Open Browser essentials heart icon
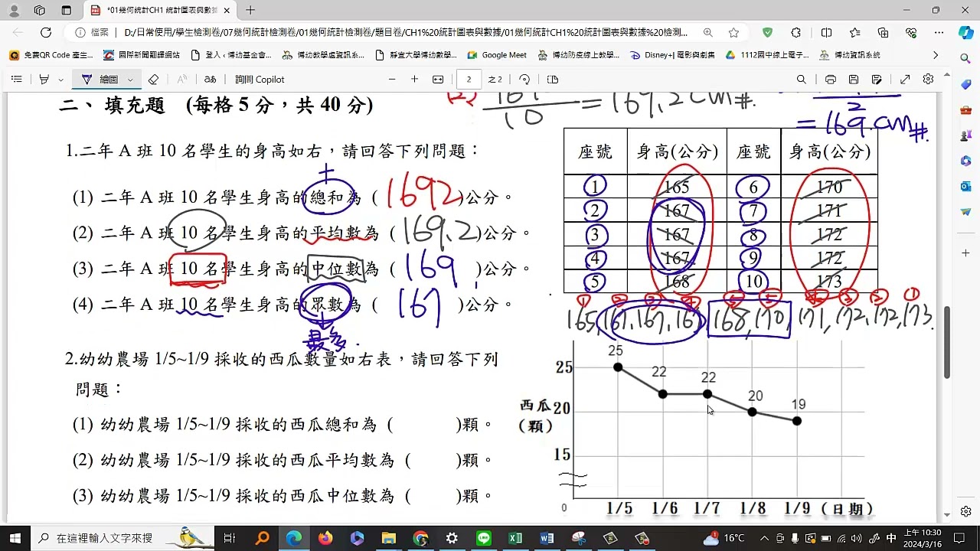 [911, 33]
